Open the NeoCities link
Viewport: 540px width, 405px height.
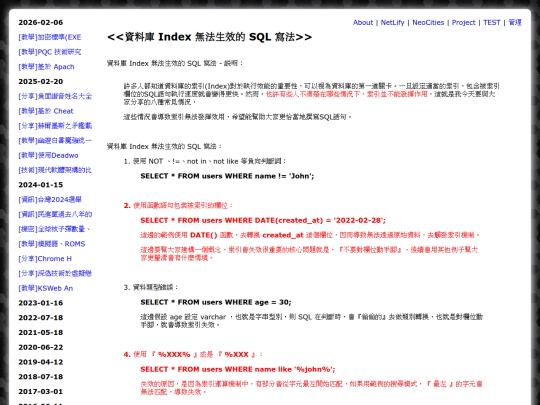(x=428, y=23)
